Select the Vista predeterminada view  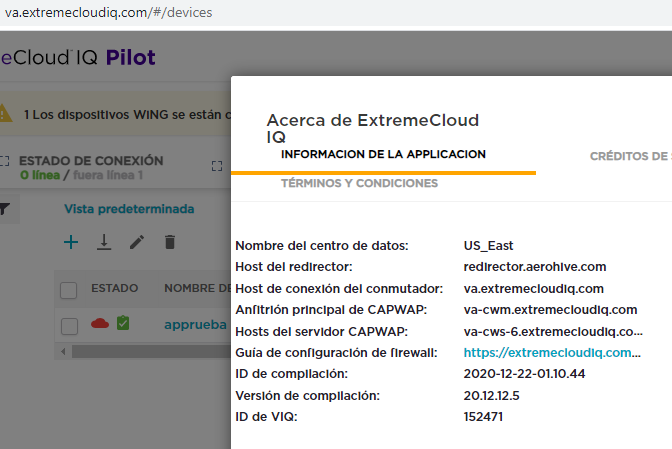(x=129, y=209)
